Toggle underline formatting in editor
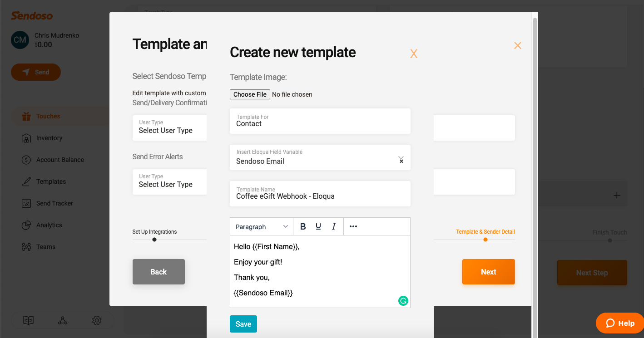644x338 pixels. point(318,226)
